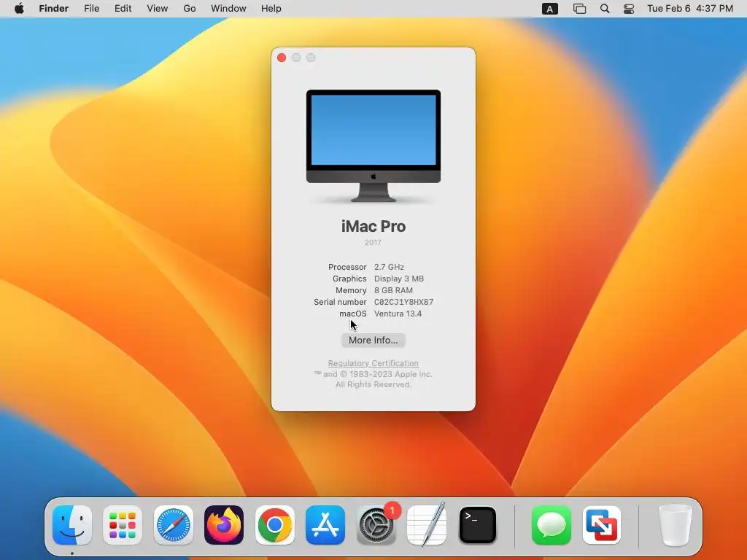Click the input source A icon
The image size is (747, 560).
click(550, 9)
